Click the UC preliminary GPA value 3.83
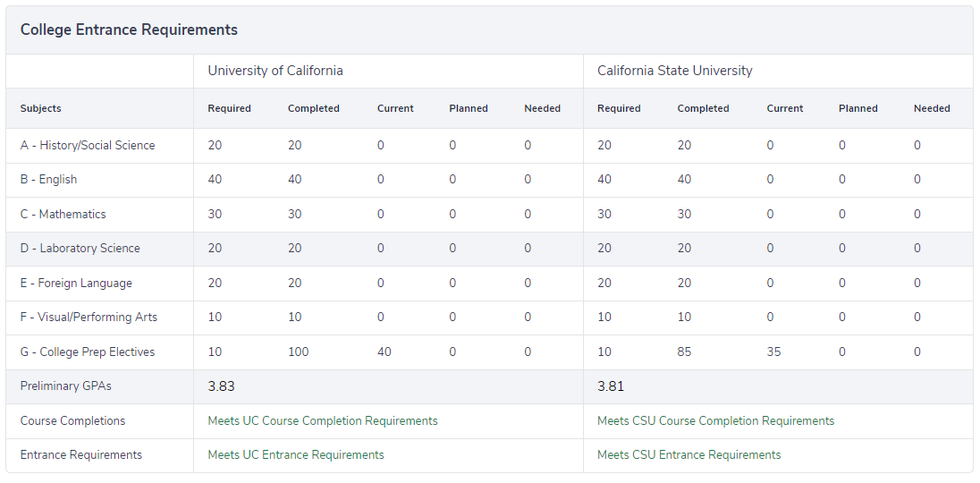This screenshot has height=483, width=980. pos(221,386)
